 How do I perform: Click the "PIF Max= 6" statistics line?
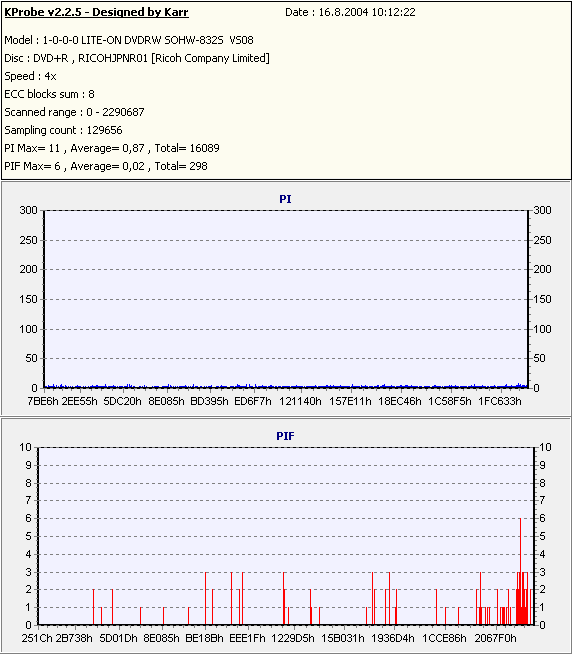coord(106,166)
